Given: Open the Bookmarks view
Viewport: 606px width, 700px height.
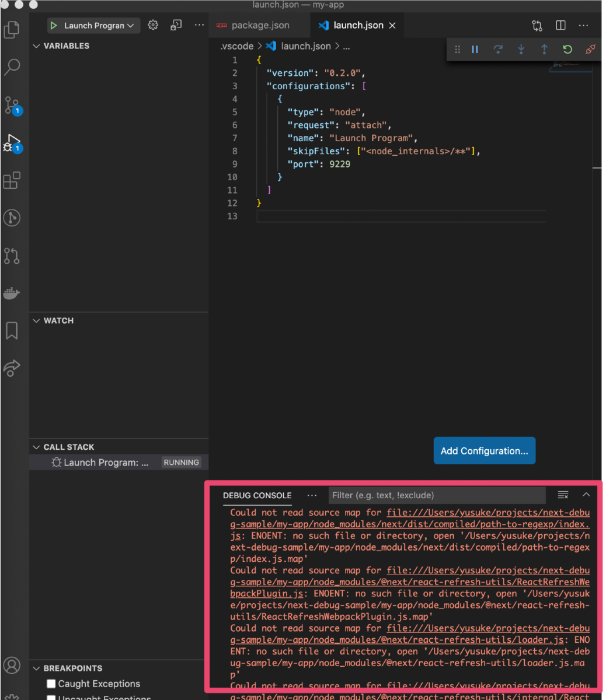Looking at the screenshot, I should (x=12, y=331).
